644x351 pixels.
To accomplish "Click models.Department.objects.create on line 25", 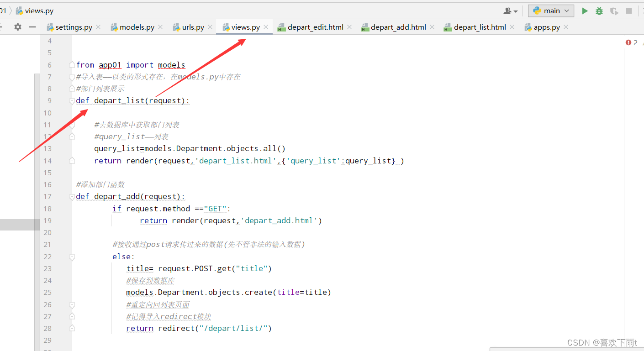I will coord(199,292).
